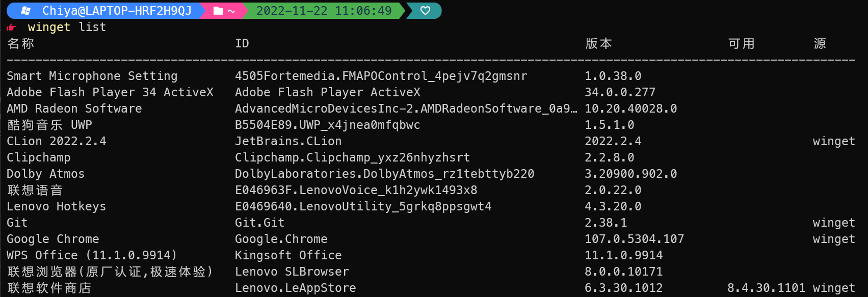This screenshot has width=868, height=297.
Task: Click the Windows logo in the prompt
Action: (26, 11)
